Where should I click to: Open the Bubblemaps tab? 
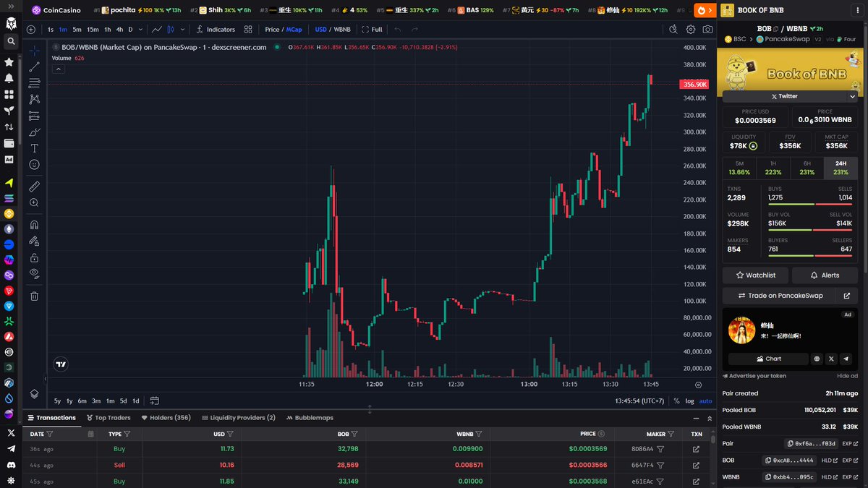[310, 418]
